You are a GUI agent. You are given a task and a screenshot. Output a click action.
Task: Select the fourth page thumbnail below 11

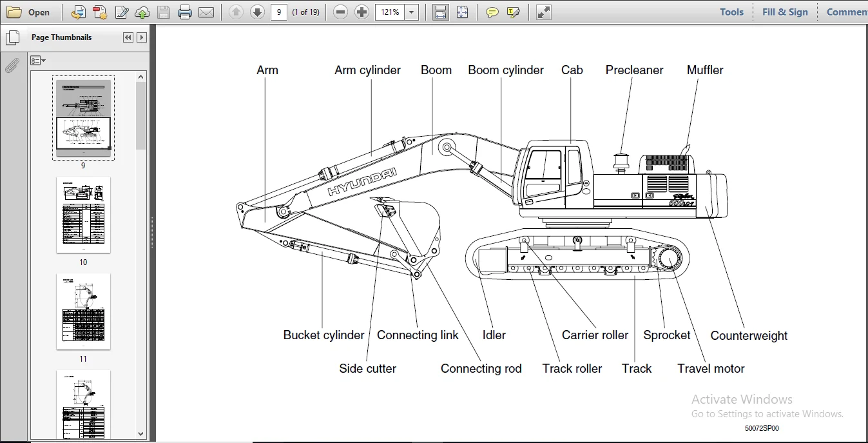coord(83,405)
